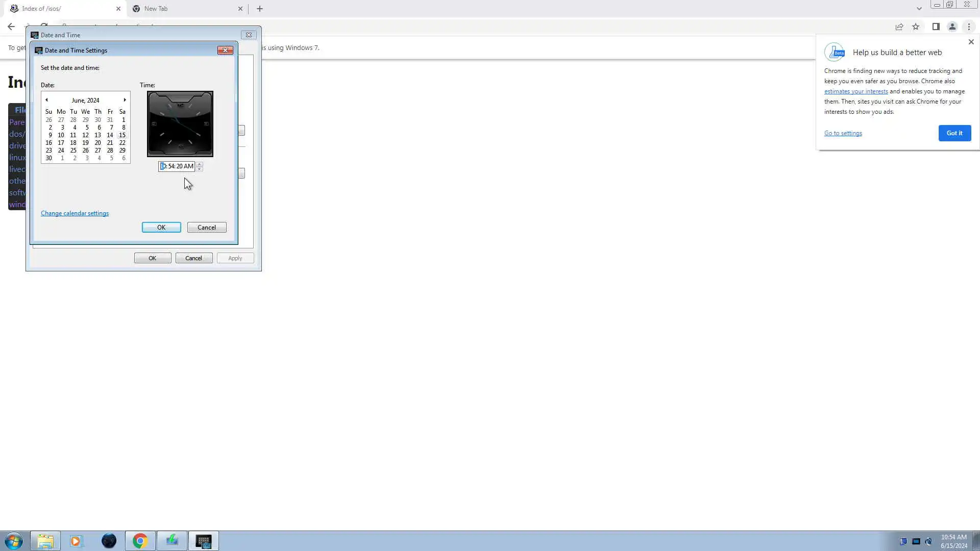Click the time input field
Image resolution: width=980 pixels, height=551 pixels.
pos(178,166)
